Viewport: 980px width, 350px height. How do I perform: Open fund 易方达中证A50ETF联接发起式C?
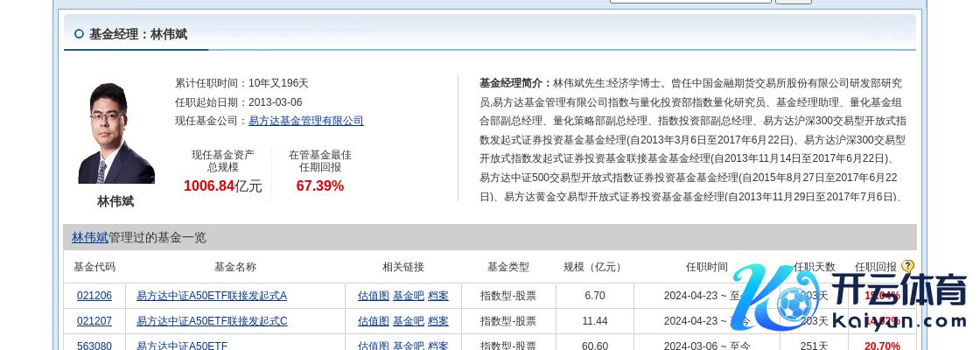pos(212,321)
